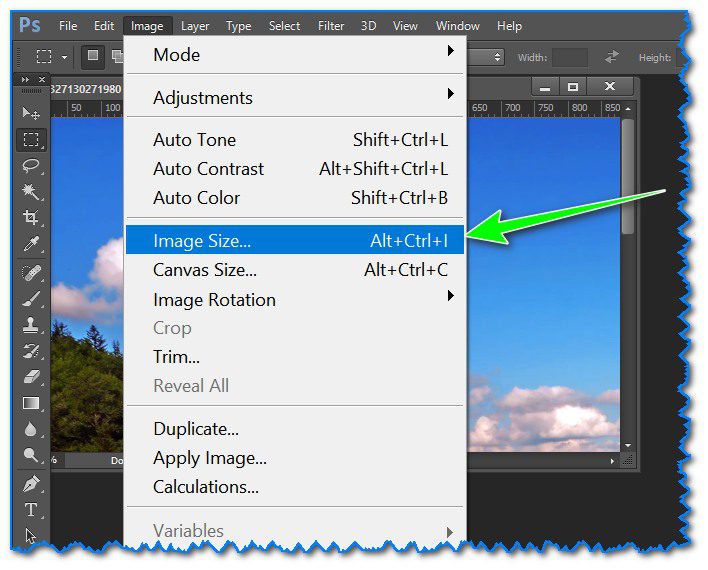Click the Width input field
708x570 pixels.
click(570, 58)
